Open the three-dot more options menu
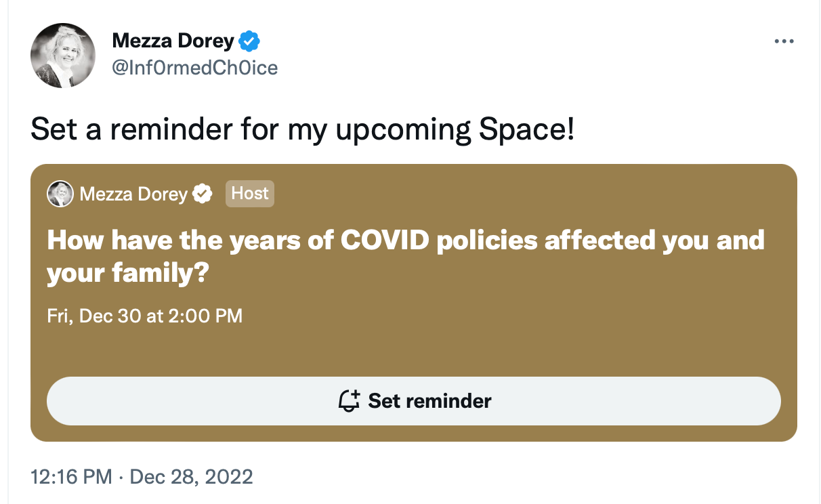821x504 pixels. [x=784, y=42]
